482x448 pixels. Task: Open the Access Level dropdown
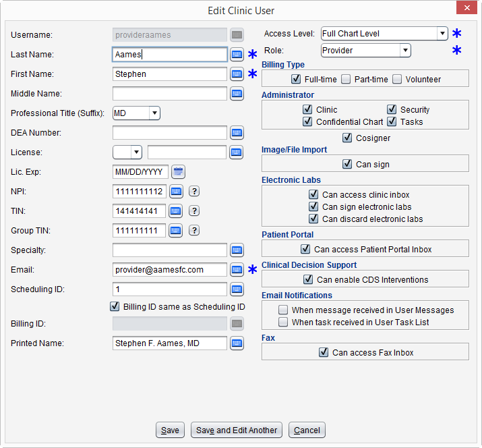point(442,34)
